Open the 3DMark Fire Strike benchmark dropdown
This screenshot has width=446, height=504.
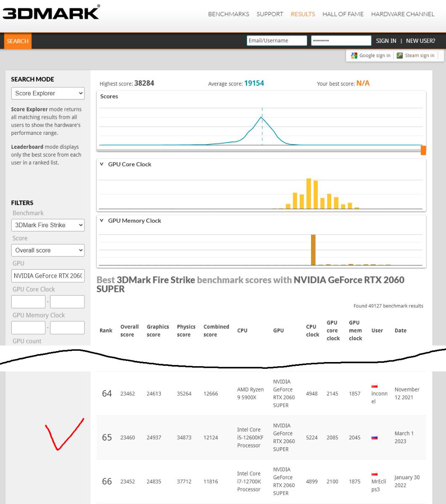click(x=48, y=225)
